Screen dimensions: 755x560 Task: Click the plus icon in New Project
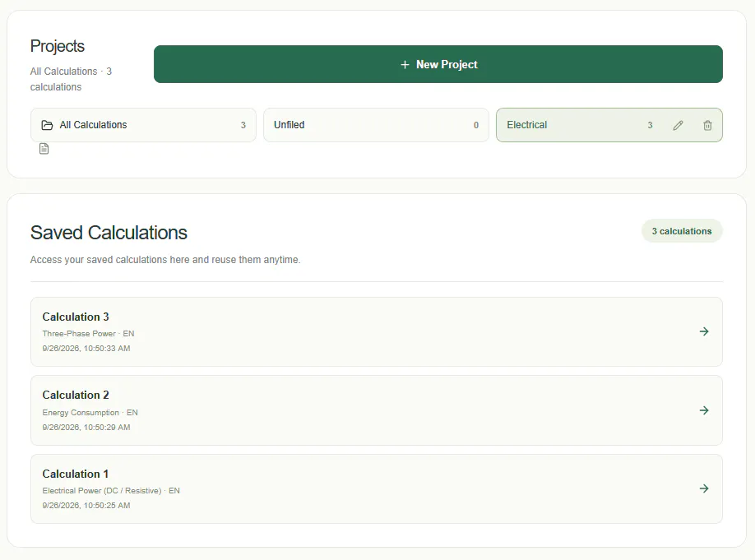click(x=405, y=64)
